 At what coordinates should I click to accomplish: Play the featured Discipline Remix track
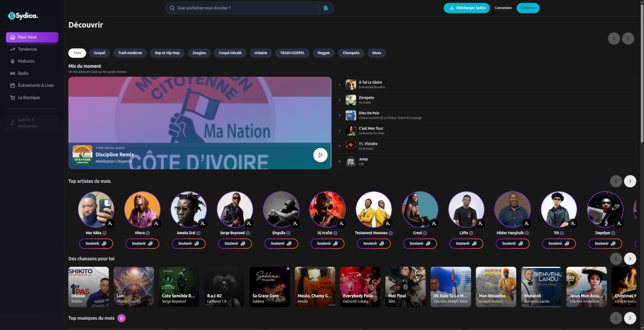(x=320, y=155)
